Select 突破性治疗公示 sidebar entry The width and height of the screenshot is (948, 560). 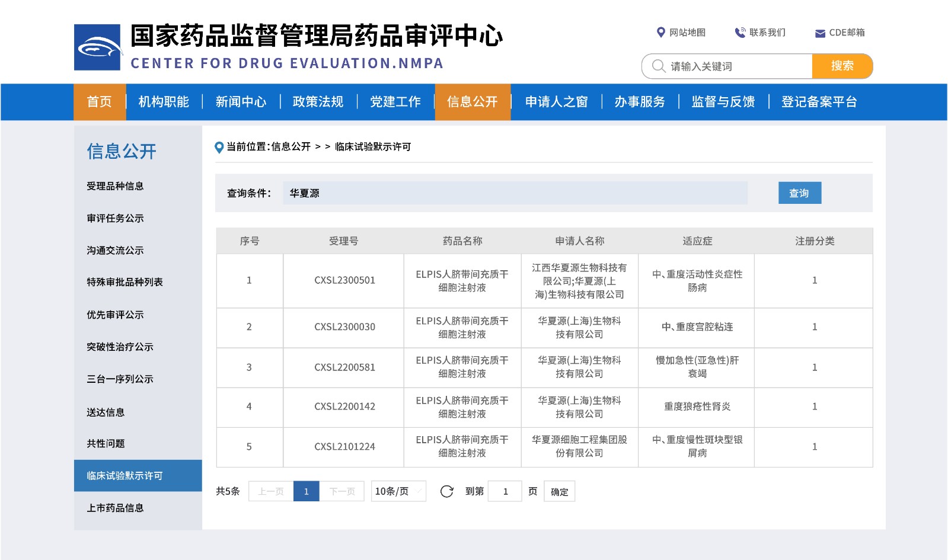tap(120, 347)
